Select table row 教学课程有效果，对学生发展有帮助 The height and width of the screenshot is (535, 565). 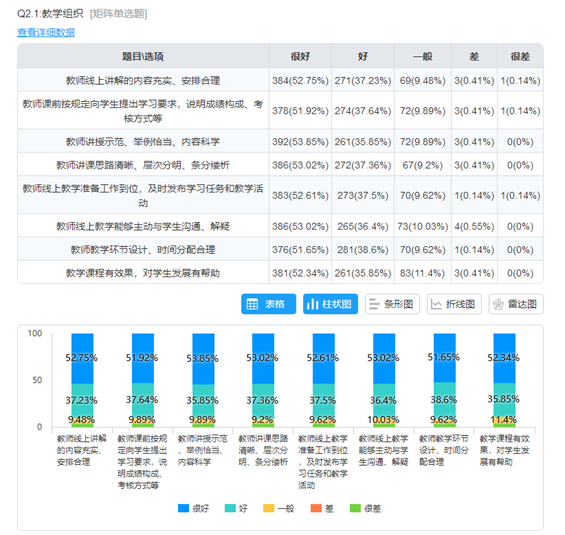(280, 273)
